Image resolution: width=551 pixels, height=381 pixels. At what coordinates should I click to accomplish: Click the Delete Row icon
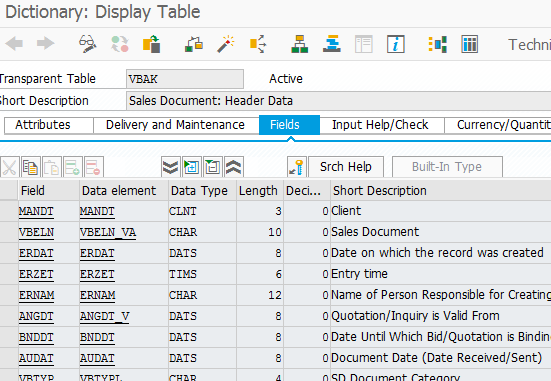coord(94,167)
